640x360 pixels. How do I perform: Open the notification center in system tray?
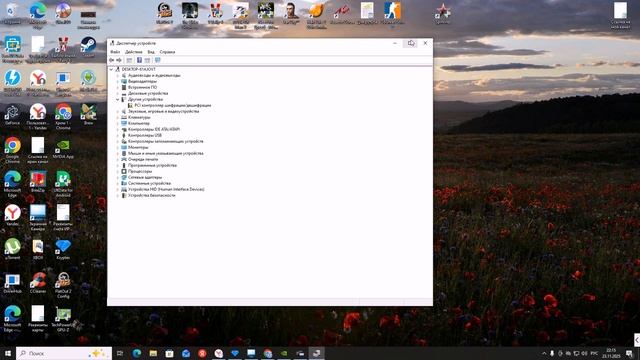click(629, 353)
